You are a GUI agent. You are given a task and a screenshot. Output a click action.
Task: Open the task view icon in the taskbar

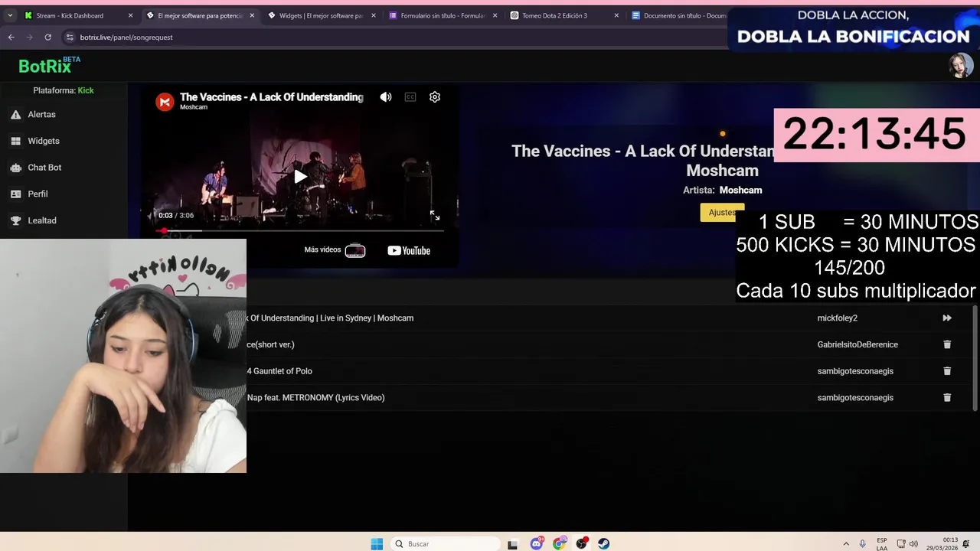tap(513, 544)
